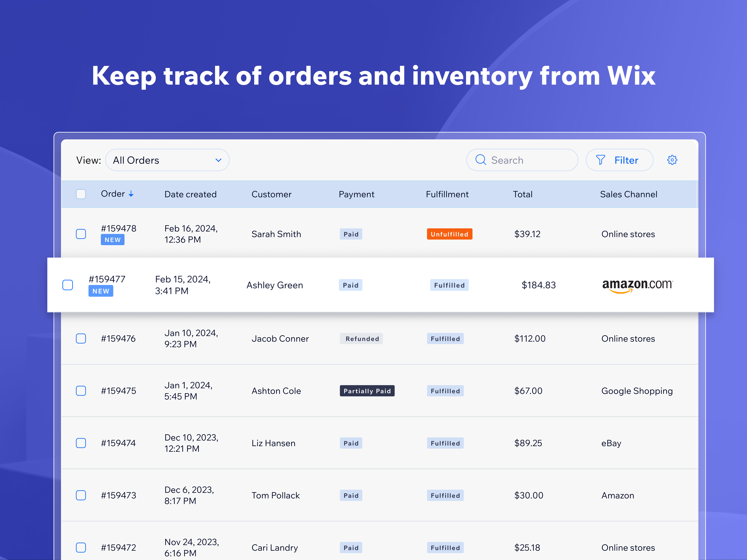
Task: Click the $39.12 total amount
Action: point(528,234)
